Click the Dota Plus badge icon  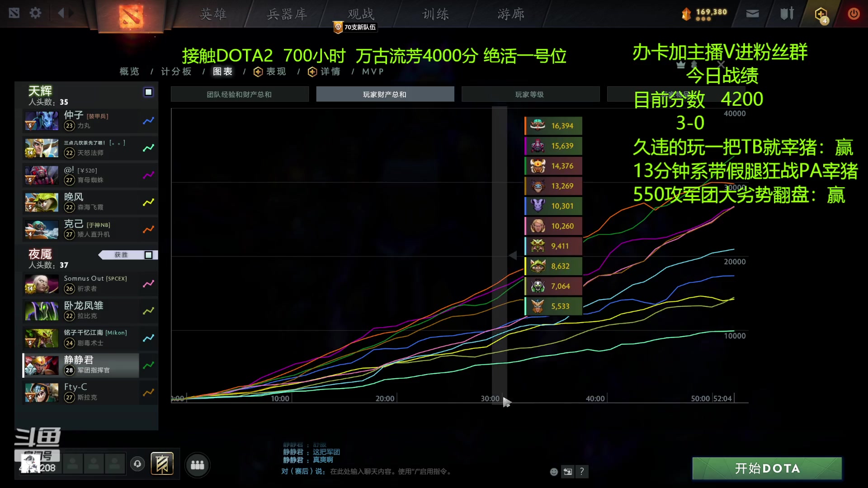coord(821,14)
